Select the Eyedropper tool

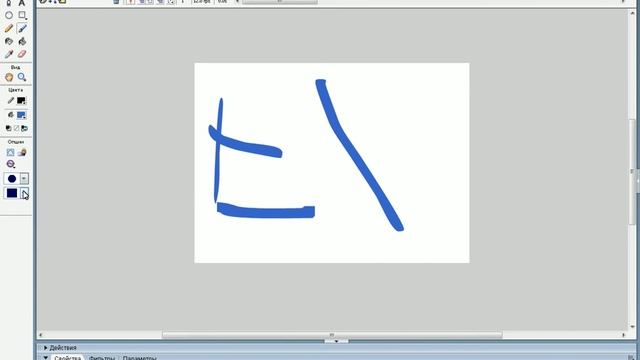(x=9, y=54)
